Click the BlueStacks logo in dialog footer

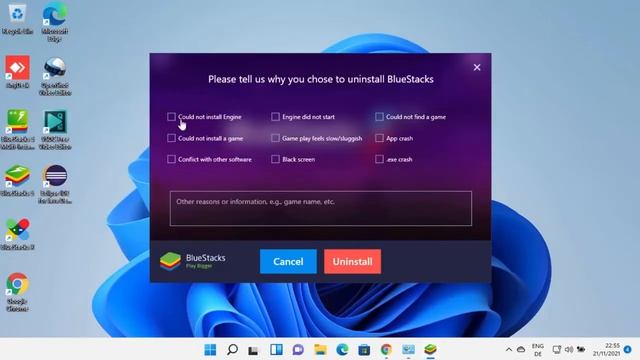(171, 261)
